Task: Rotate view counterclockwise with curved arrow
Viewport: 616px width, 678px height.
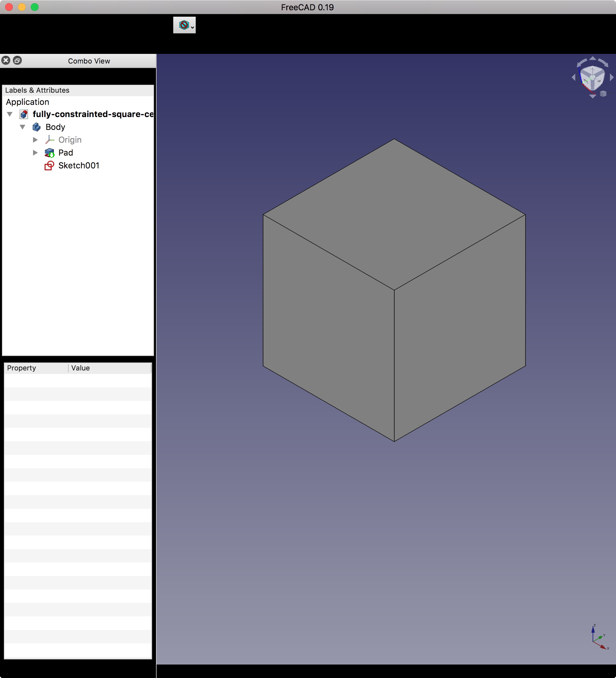Action: click(x=581, y=63)
